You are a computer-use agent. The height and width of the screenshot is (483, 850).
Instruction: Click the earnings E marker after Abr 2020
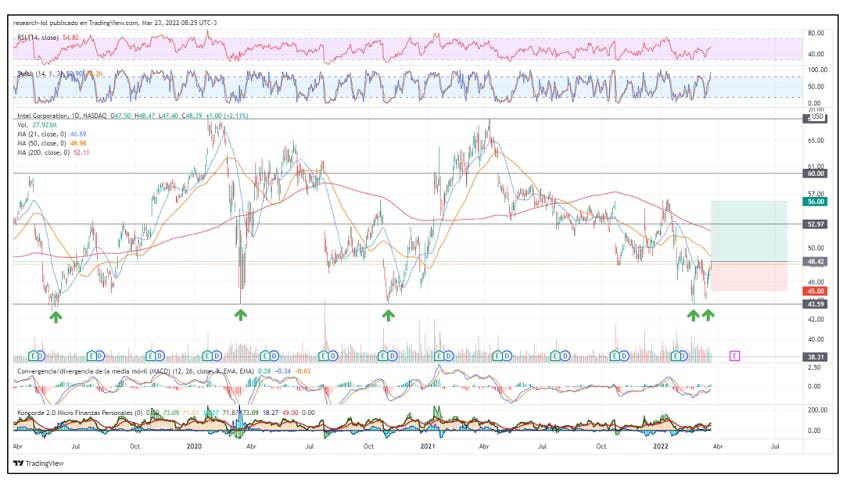click(x=266, y=356)
